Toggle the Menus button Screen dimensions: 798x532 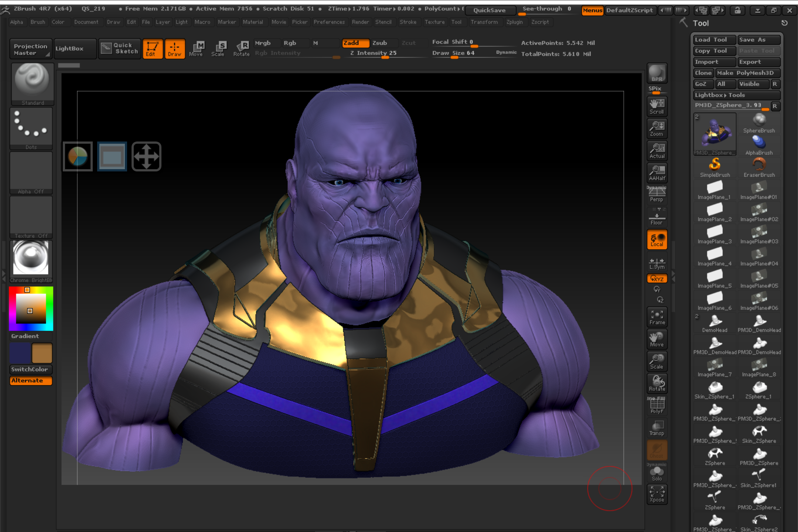click(593, 10)
